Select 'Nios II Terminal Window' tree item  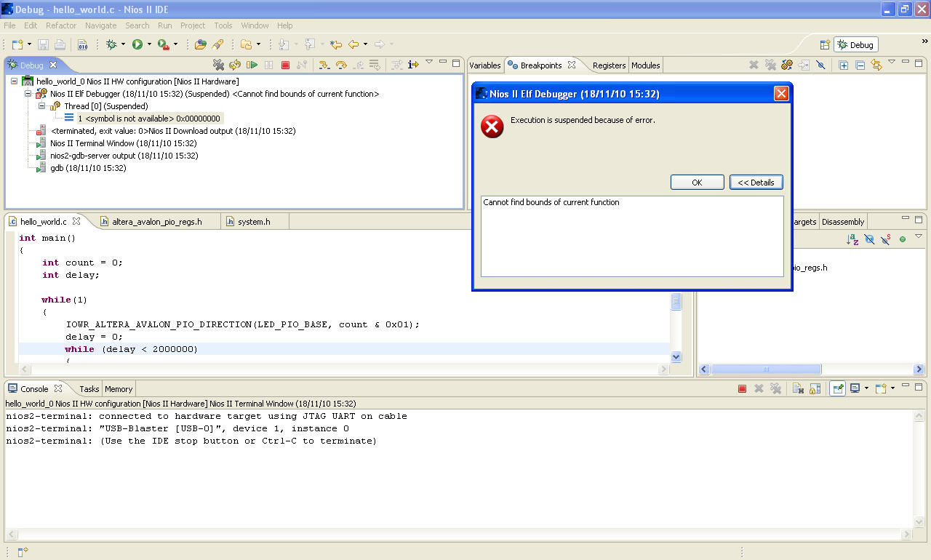123,143
